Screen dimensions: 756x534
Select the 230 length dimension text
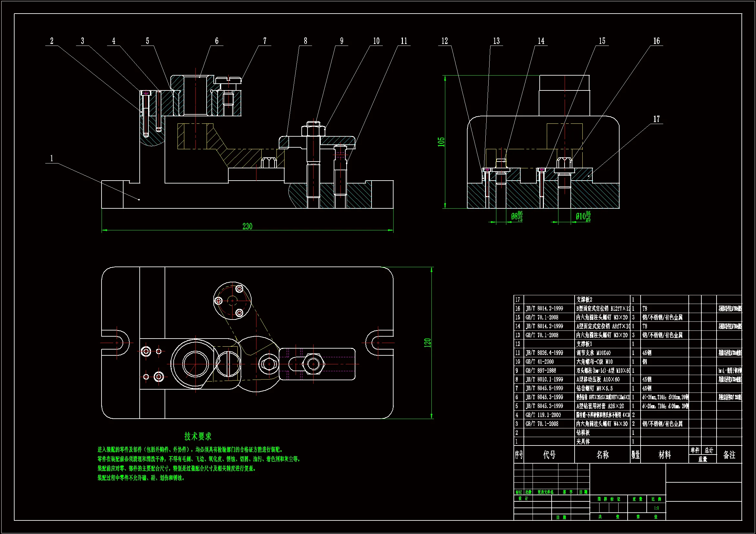click(x=247, y=226)
